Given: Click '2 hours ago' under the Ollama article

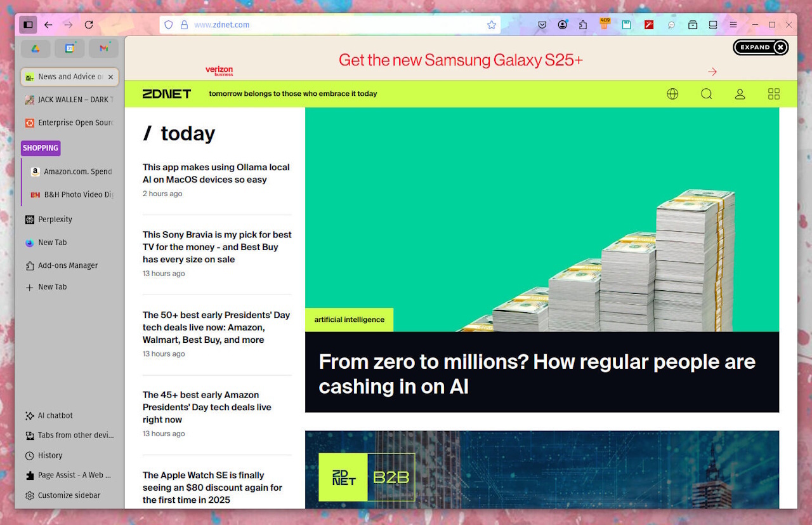Looking at the screenshot, I should coord(162,194).
